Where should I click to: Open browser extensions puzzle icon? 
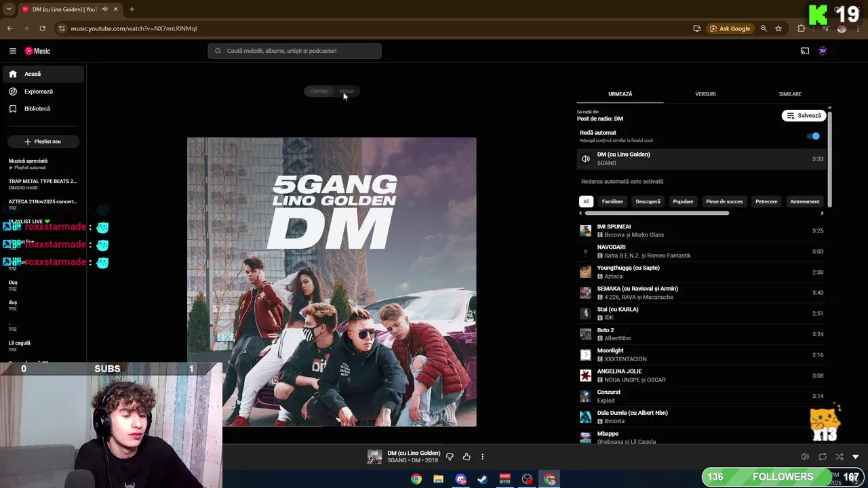(801, 28)
